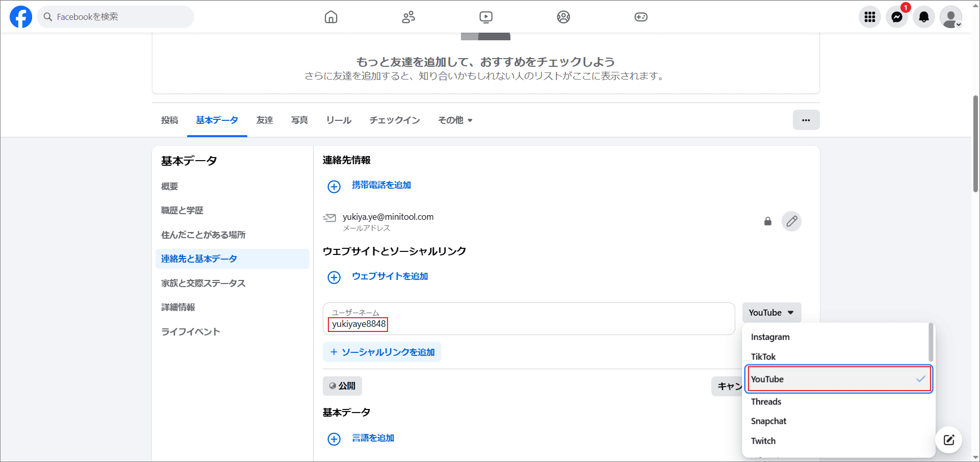Image resolution: width=980 pixels, height=462 pixels.
Task: Switch to the 写真 tab
Action: 299,120
